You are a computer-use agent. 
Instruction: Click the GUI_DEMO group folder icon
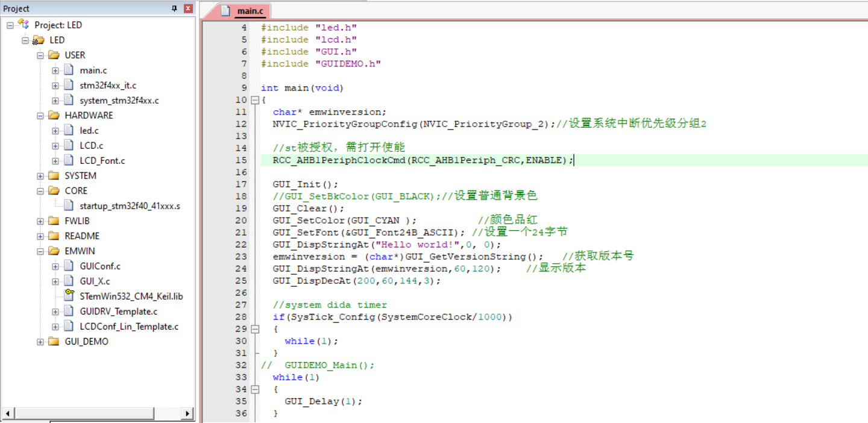tap(54, 341)
